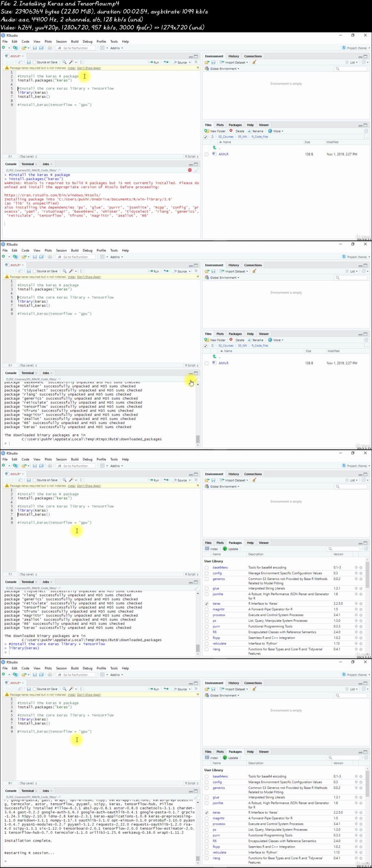Click the 02_Courses breadcrumb in first frame's Files pane
The image size is (372, 868).
click(x=226, y=137)
